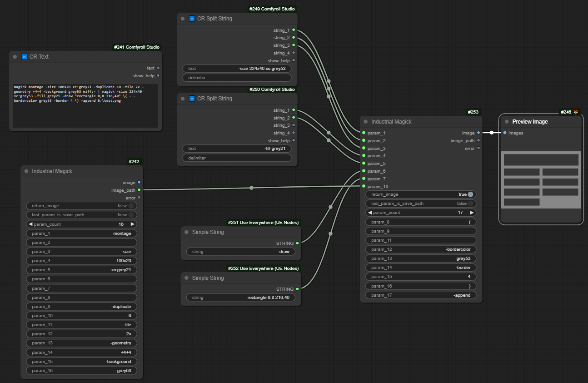Click the blue Comfyroll icon on CR Text title
588x383 pixels.
click(x=24, y=57)
